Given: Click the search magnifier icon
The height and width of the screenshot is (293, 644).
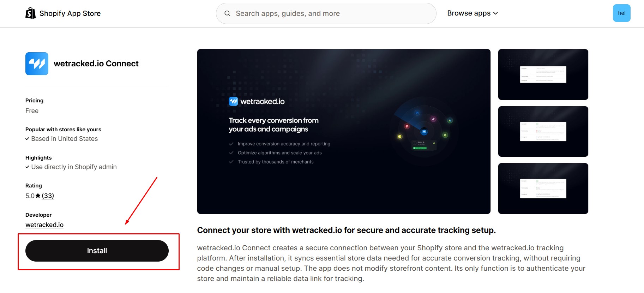Looking at the screenshot, I should click(x=228, y=13).
